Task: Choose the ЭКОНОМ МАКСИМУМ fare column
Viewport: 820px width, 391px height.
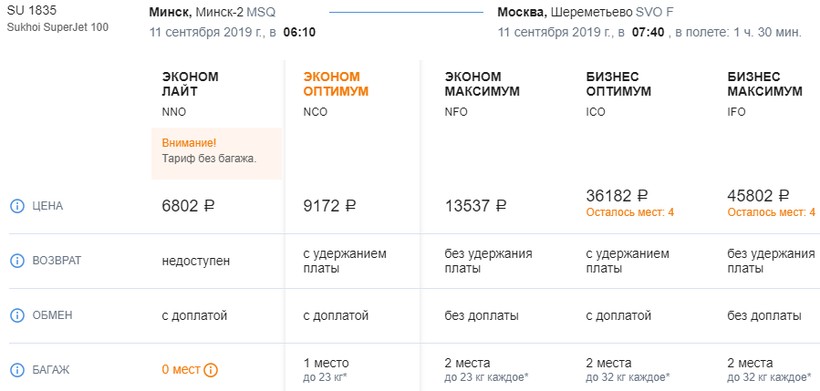Action: click(482, 84)
